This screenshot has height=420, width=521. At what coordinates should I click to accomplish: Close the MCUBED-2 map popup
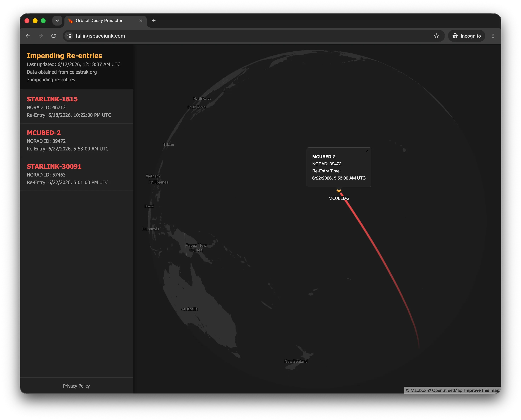pyautogui.click(x=367, y=151)
